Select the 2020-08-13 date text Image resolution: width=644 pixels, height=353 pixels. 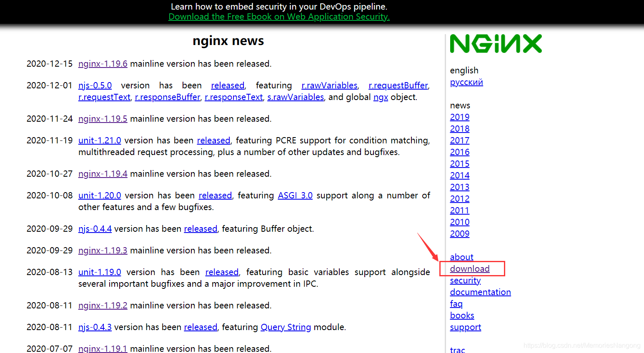coord(50,272)
